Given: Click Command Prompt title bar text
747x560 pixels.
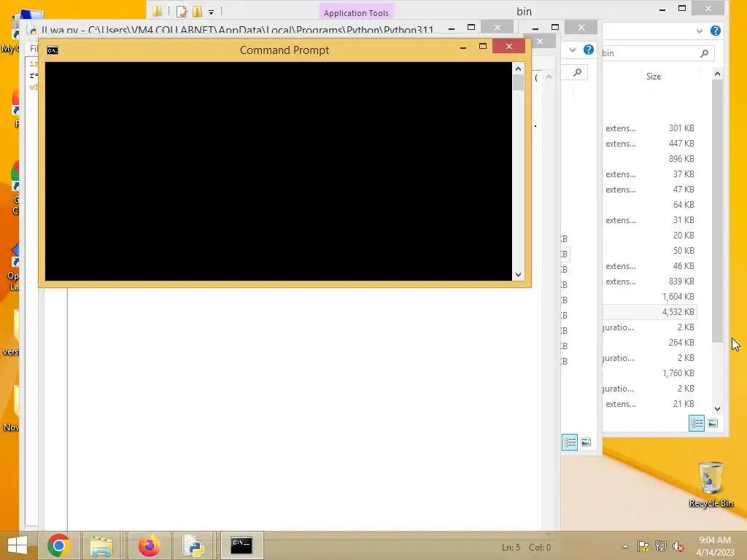Looking at the screenshot, I should click(x=285, y=50).
